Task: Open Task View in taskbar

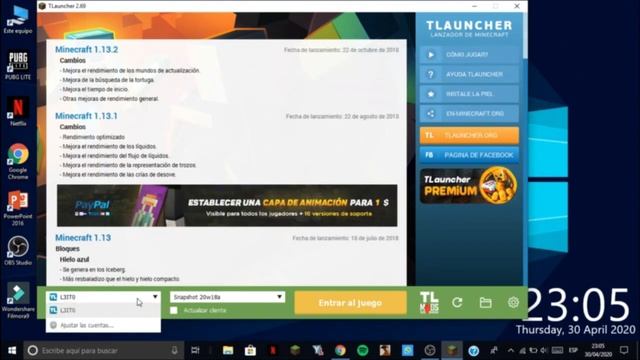Action: [195, 350]
